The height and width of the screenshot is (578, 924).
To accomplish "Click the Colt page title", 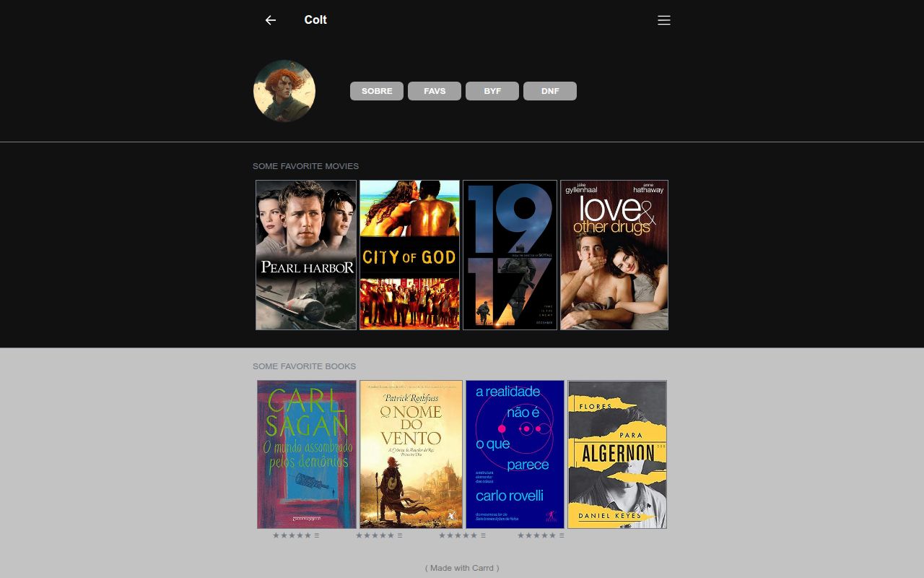I will pyautogui.click(x=315, y=20).
